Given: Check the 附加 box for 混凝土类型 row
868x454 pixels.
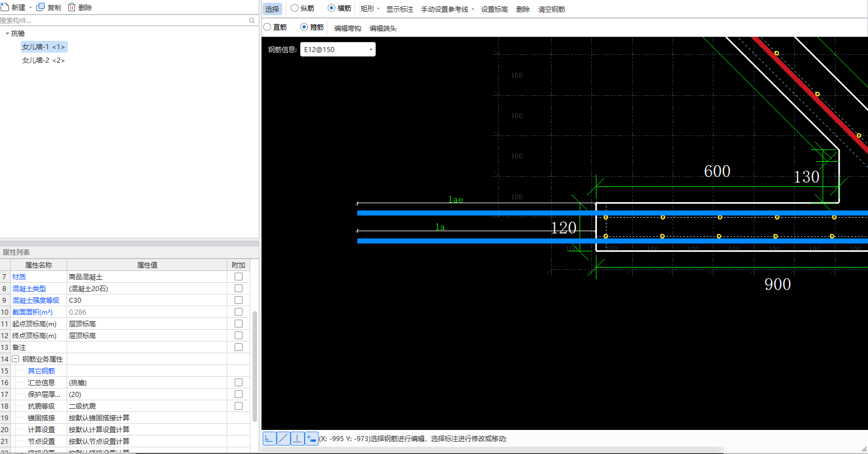Looking at the screenshot, I should pos(239,288).
